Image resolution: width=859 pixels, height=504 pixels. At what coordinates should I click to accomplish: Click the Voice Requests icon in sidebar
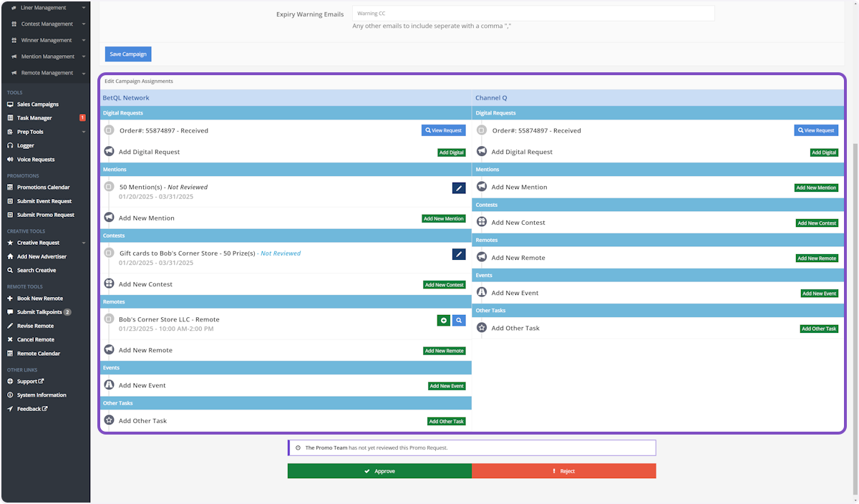click(x=10, y=160)
